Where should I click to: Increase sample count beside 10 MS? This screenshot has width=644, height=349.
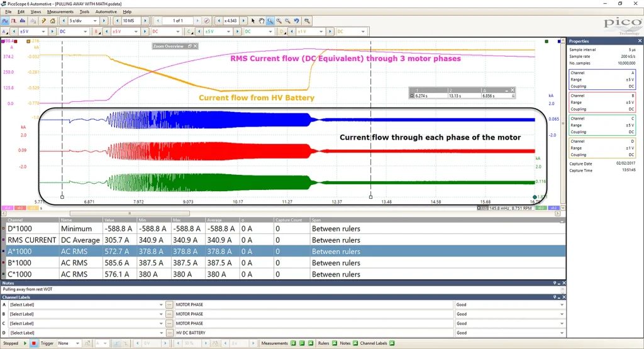point(145,21)
